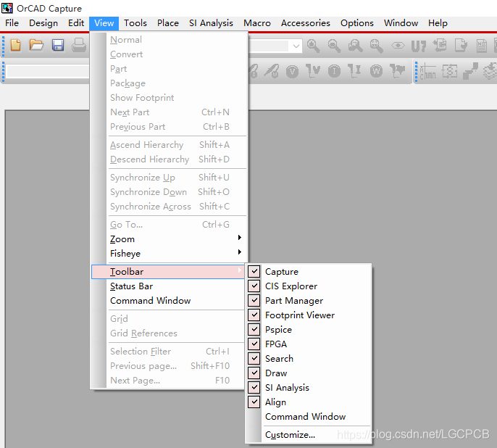Expand the Zoom submenu arrow
Viewport: 497px width, 448px height.
pyautogui.click(x=240, y=238)
